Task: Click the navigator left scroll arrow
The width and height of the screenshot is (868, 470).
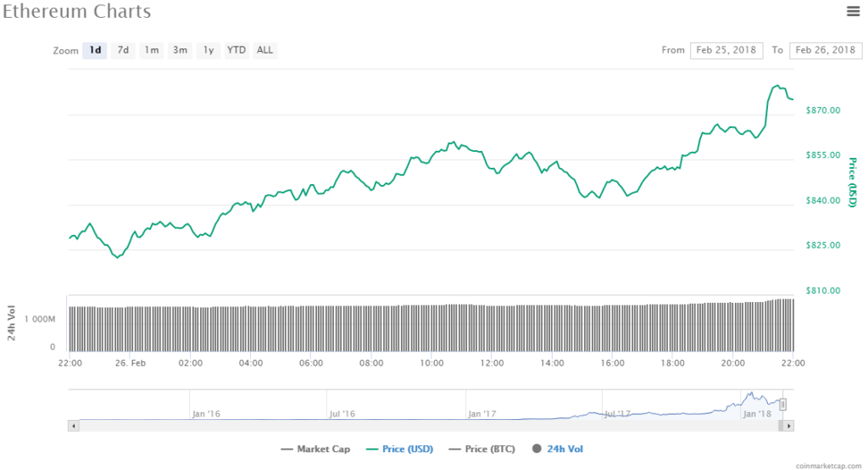Action: tap(74, 425)
